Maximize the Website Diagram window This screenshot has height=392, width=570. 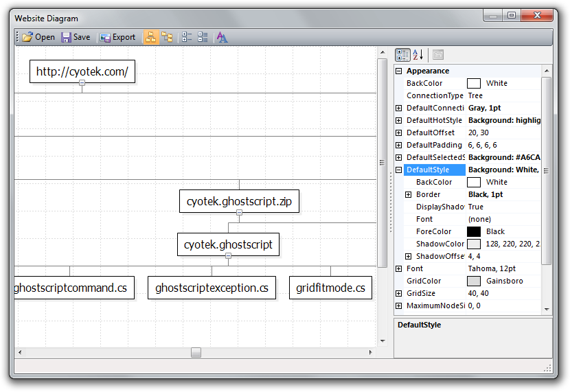pos(512,15)
